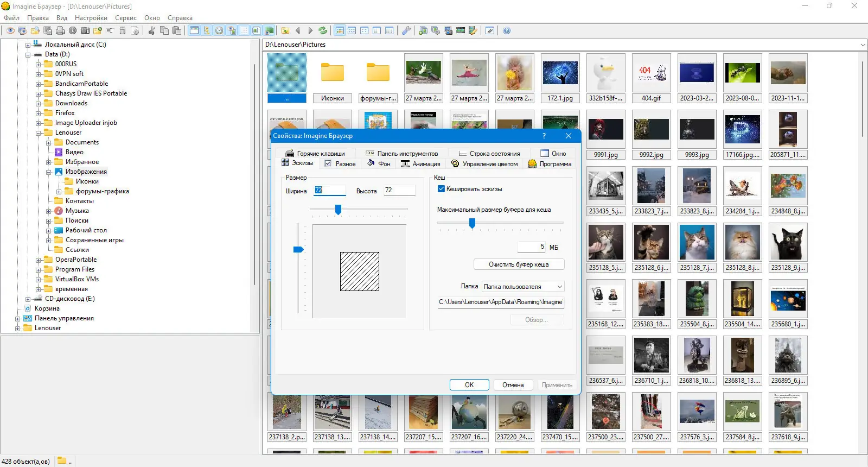
Task: Switch to the Анимация tab
Action: coord(420,164)
